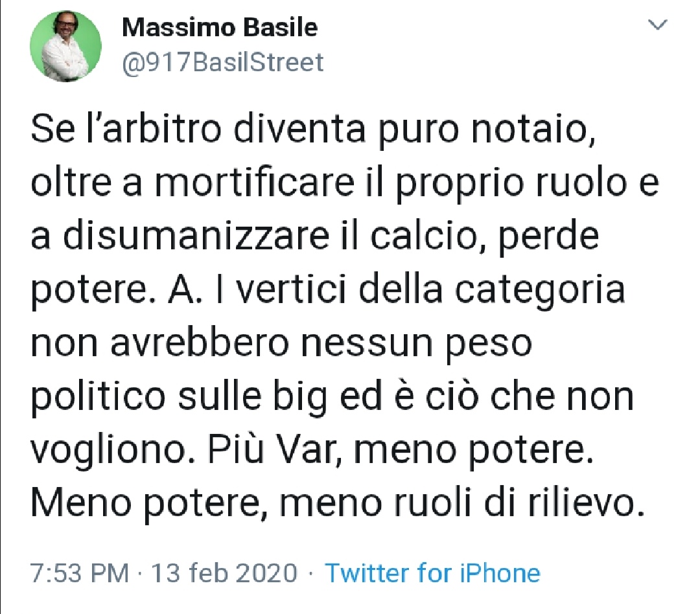Click the header area showing the author's name
The height and width of the screenshot is (614, 700).
pos(220,27)
